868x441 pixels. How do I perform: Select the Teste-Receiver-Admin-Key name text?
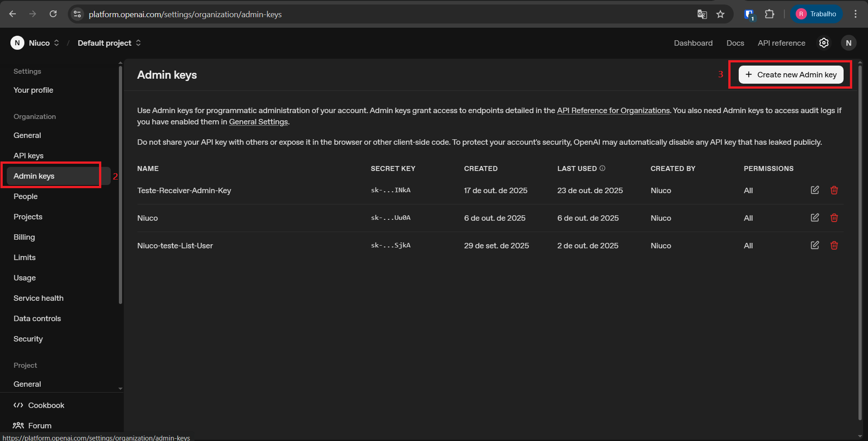tap(184, 190)
